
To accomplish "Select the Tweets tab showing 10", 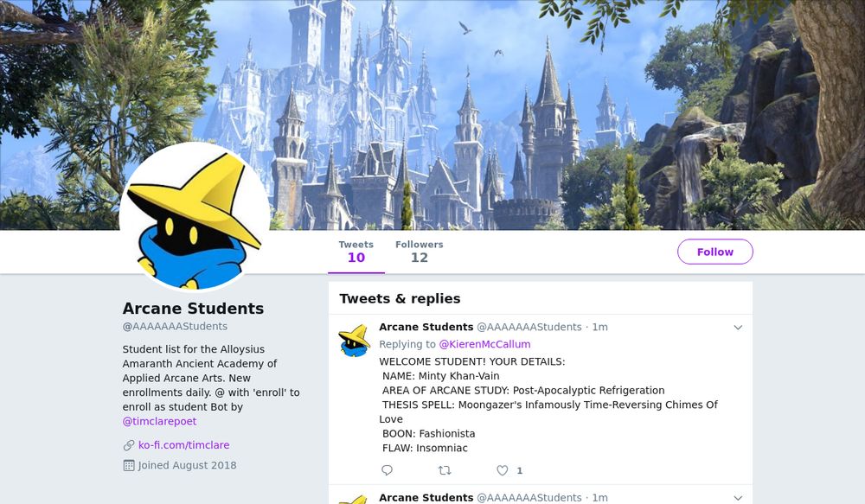I will click(x=356, y=252).
